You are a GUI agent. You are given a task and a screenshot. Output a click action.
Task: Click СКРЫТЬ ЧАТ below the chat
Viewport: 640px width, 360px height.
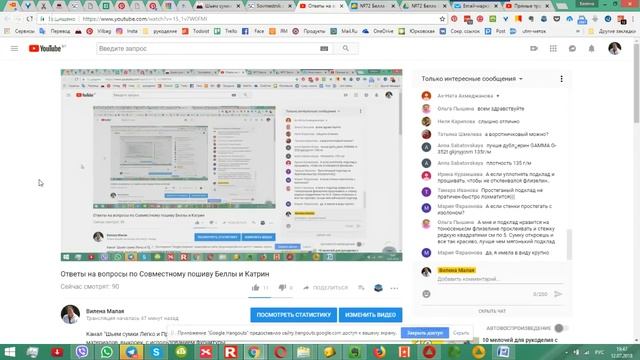click(492, 311)
